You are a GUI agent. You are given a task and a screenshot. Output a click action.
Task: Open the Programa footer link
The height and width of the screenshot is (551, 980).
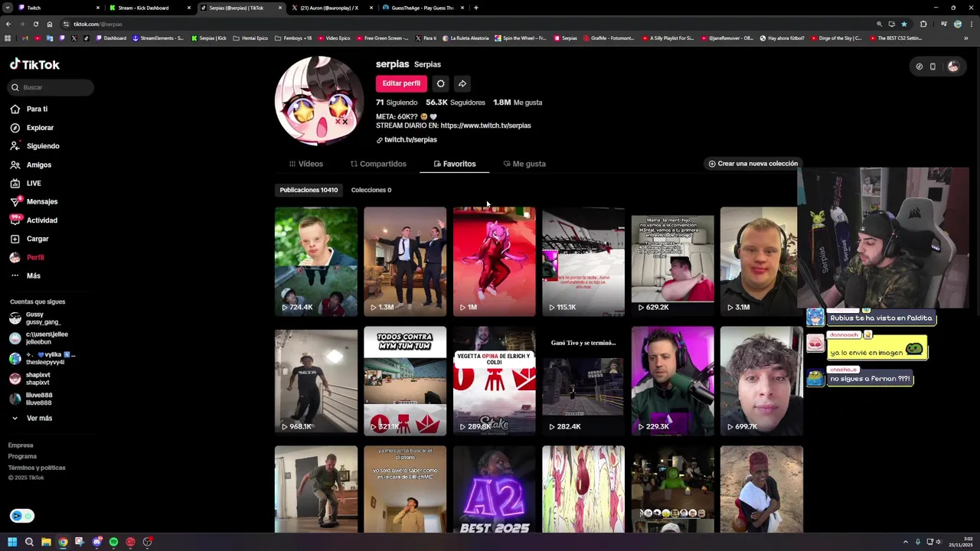pos(22,456)
